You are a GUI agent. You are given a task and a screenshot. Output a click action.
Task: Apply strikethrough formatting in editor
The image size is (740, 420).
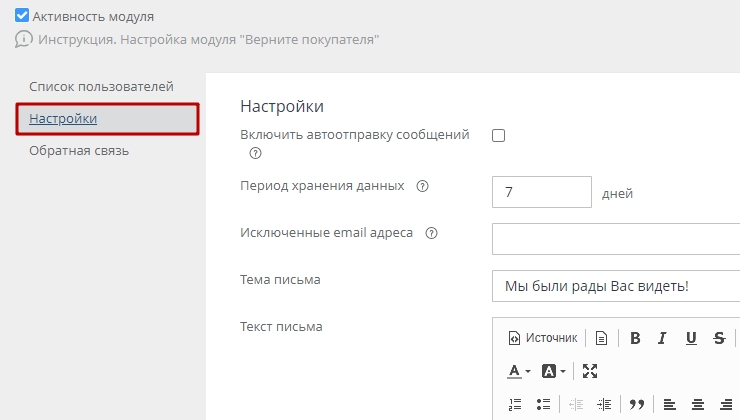(x=719, y=338)
